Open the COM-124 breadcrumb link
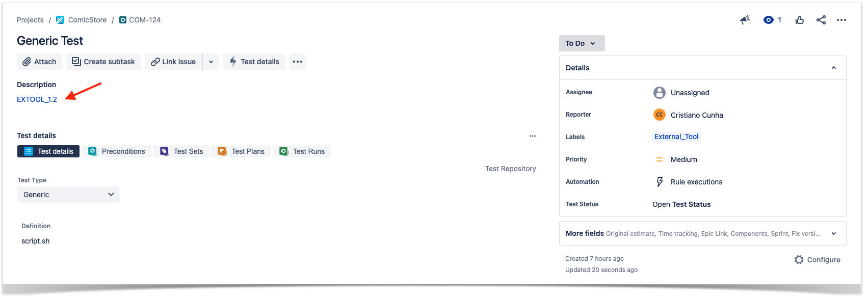The width and height of the screenshot is (868, 299). pyautogui.click(x=145, y=20)
